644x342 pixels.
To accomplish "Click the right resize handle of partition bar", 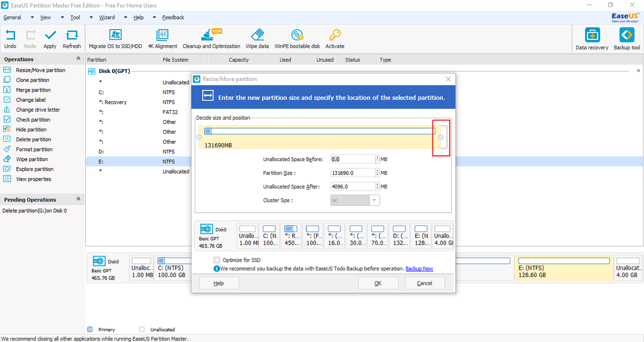I will [441, 137].
